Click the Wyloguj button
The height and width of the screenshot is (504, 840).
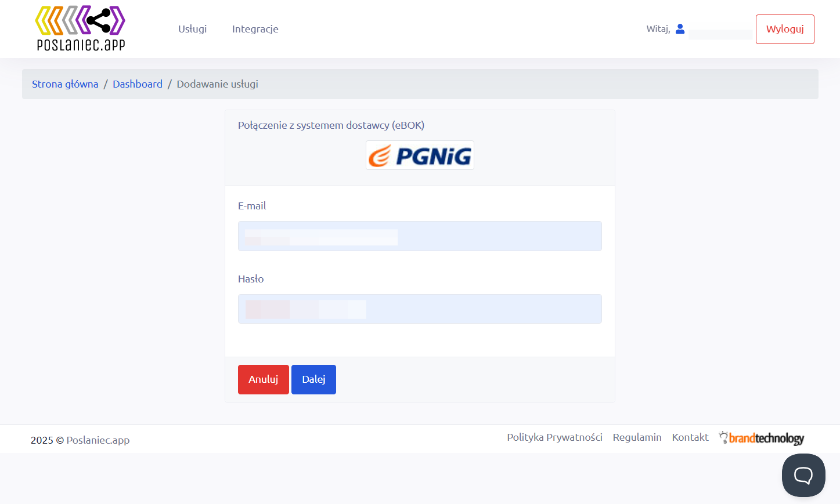[785, 29]
